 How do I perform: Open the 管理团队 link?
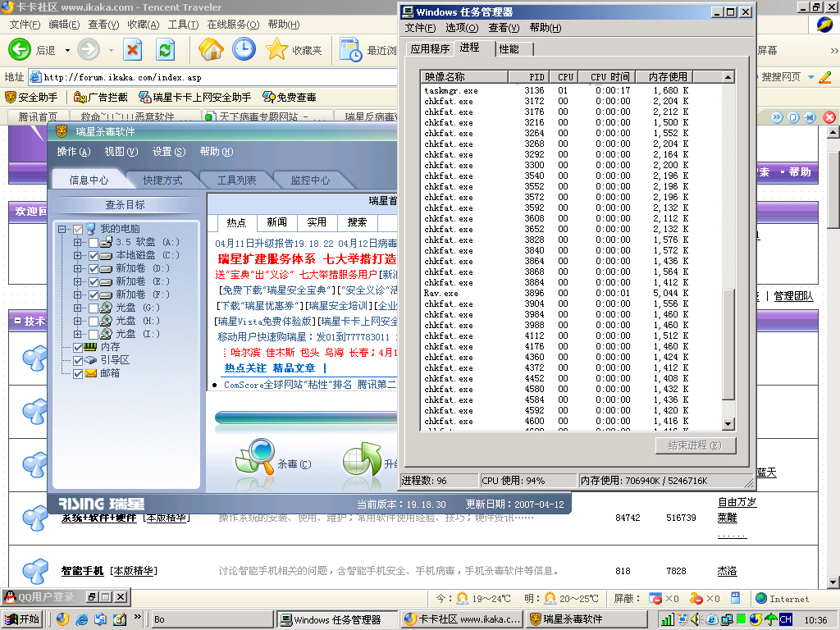[793, 296]
